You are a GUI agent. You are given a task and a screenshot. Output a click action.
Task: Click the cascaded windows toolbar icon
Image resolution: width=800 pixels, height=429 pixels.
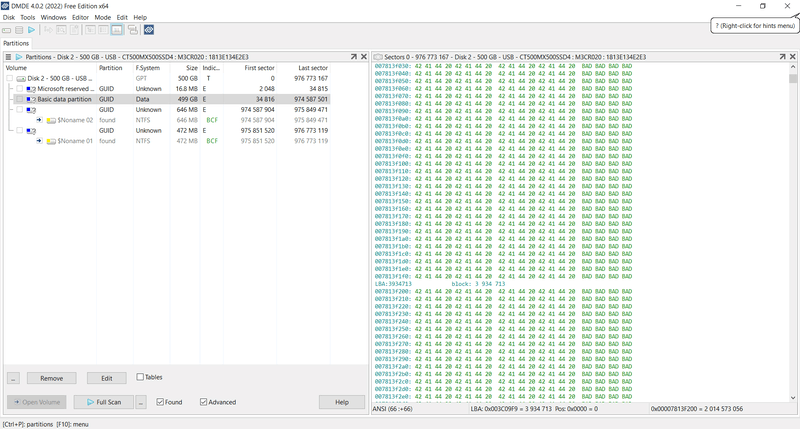[133, 30]
